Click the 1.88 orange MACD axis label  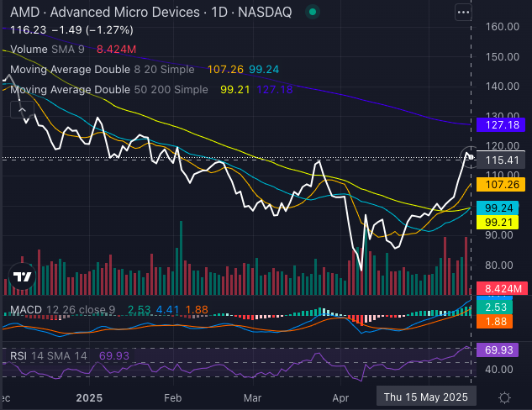tap(495, 321)
